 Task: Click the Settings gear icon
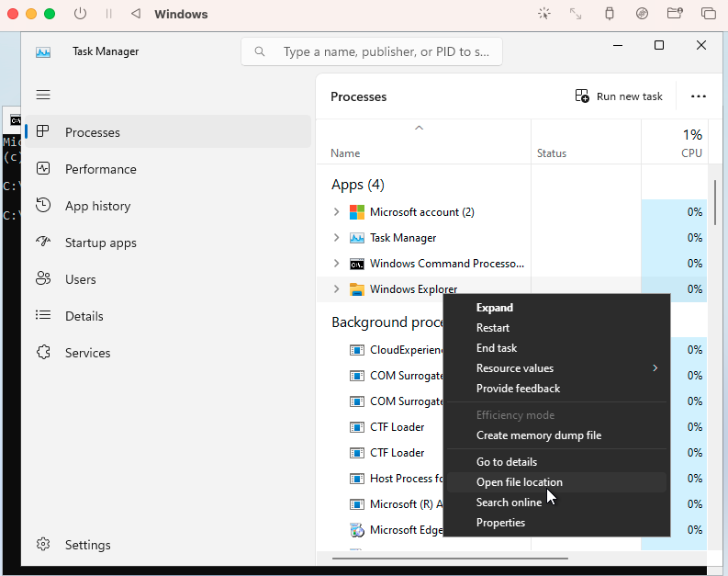43,544
